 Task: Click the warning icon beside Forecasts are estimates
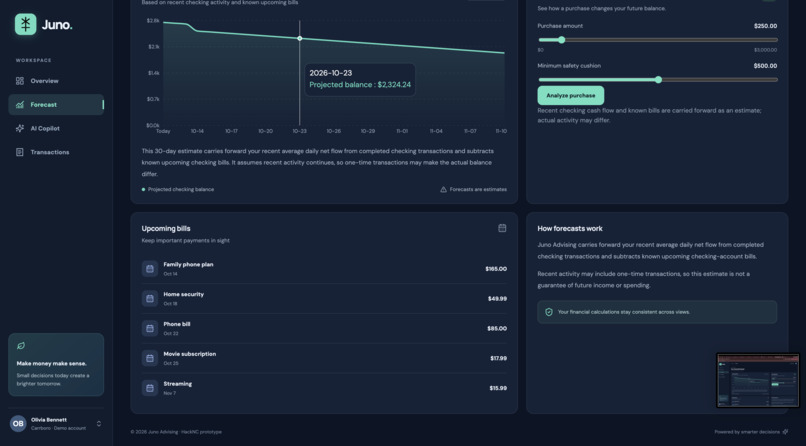[443, 190]
